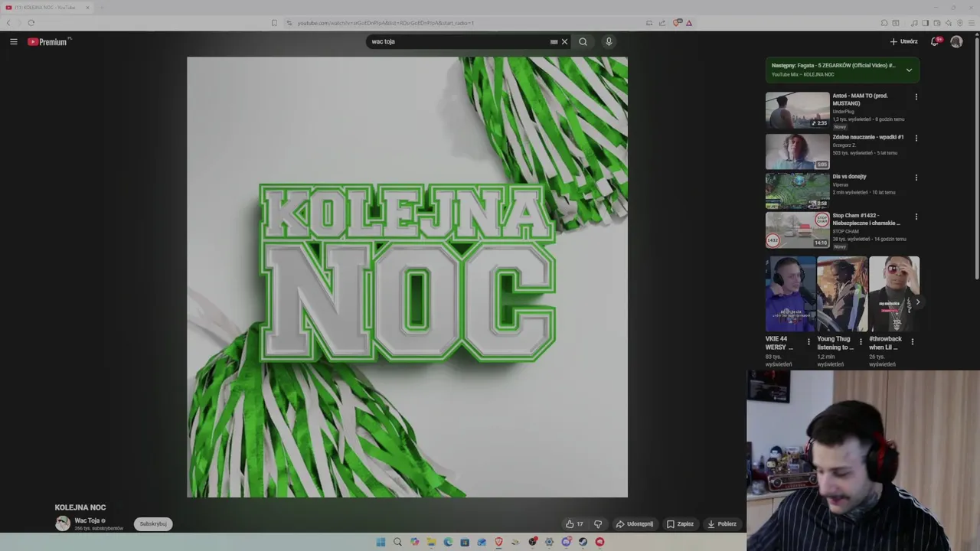Subscribe to Wac Toja with Subskrybuj
The height and width of the screenshot is (551, 980).
point(153,524)
